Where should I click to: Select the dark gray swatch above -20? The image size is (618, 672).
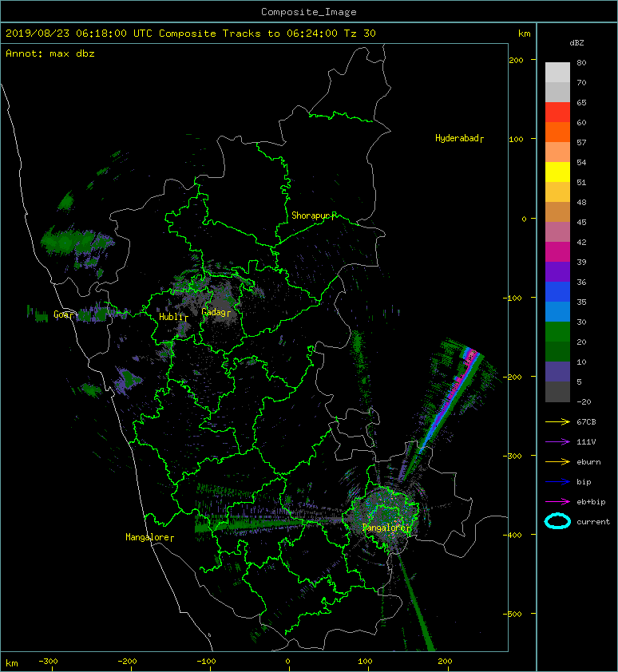tap(557, 392)
